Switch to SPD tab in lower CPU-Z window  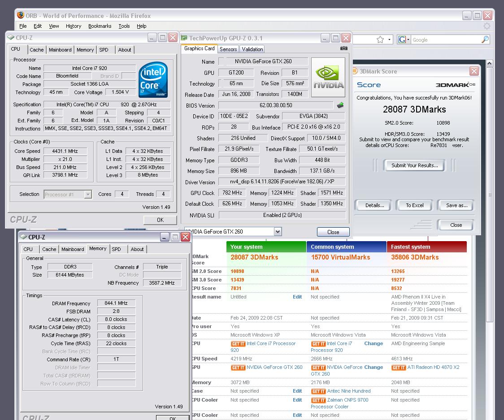click(116, 249)
